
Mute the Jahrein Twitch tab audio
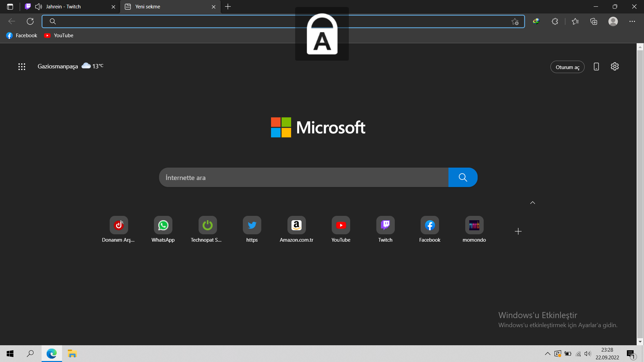pyautogui.click(x=39, y=7)
